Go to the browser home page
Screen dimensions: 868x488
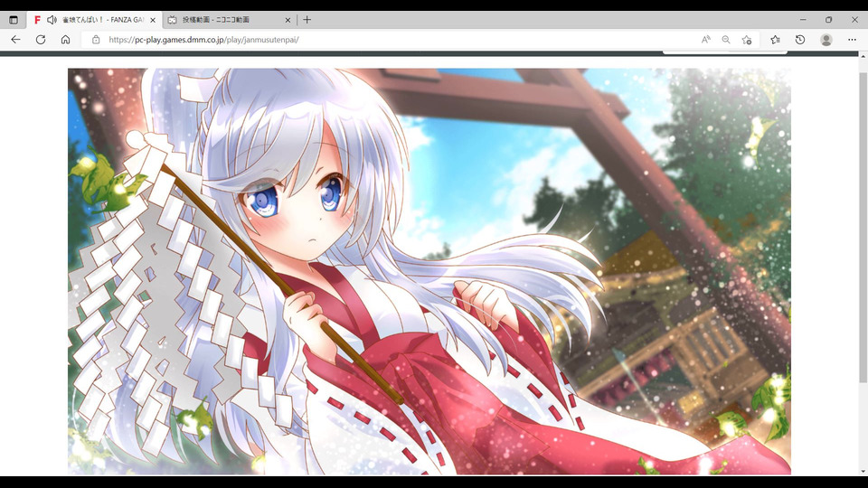pos(65,40)
